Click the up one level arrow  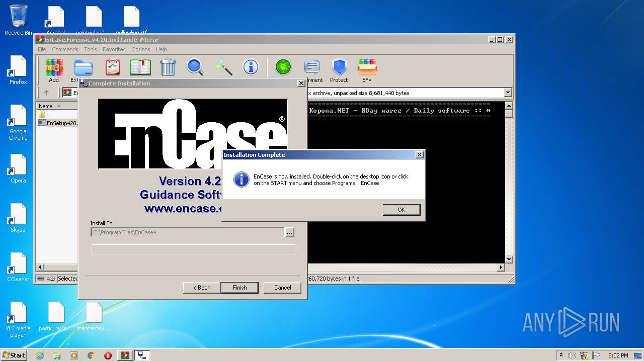coord(46,93)
